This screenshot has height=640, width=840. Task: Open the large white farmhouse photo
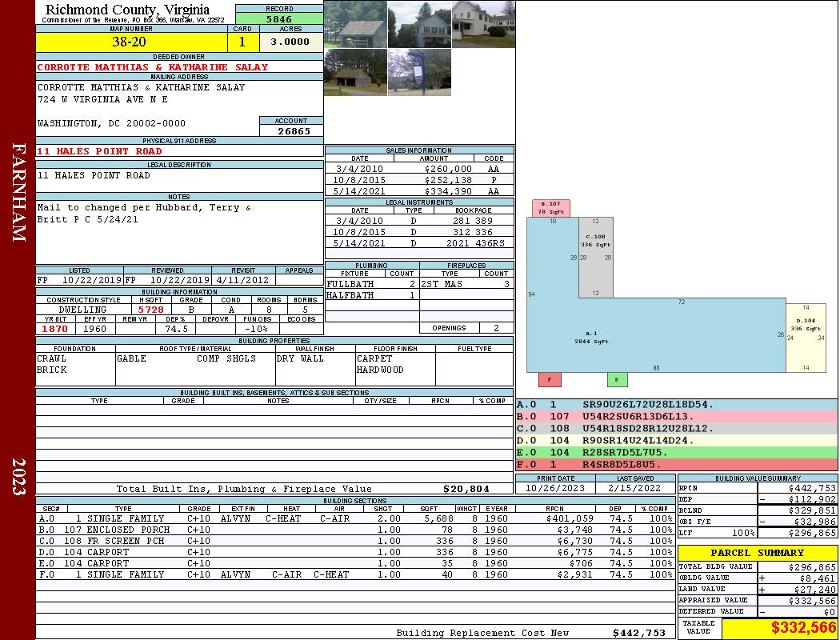click(483, 24)
